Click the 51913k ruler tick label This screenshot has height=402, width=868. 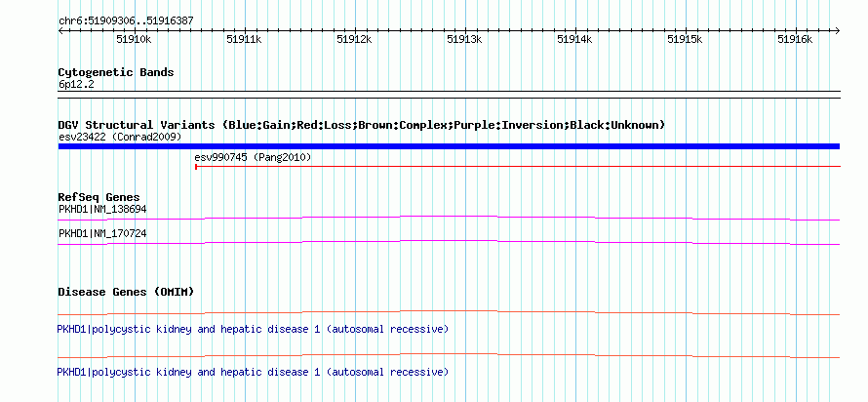[x=464, y=39]
